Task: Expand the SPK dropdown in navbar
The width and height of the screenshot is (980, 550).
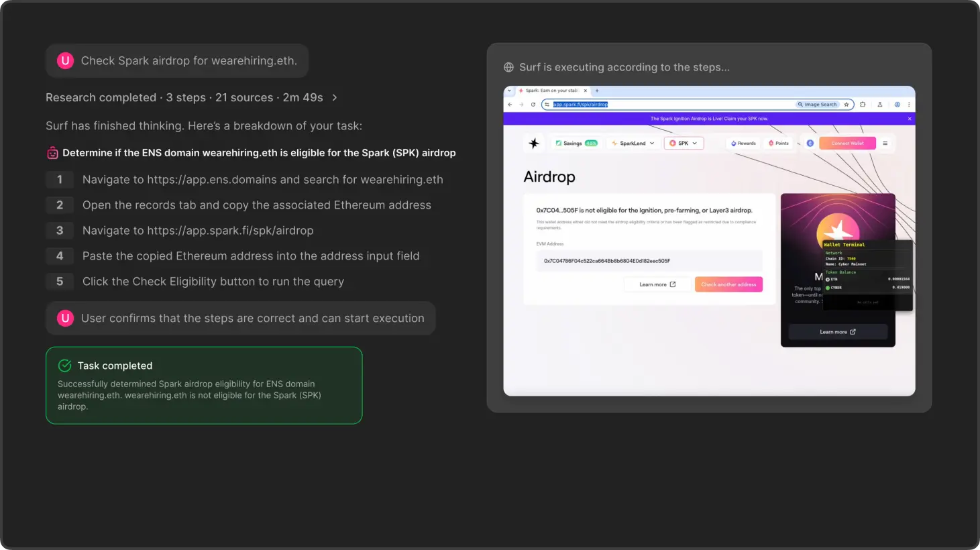Action: [x=684, y=143]
